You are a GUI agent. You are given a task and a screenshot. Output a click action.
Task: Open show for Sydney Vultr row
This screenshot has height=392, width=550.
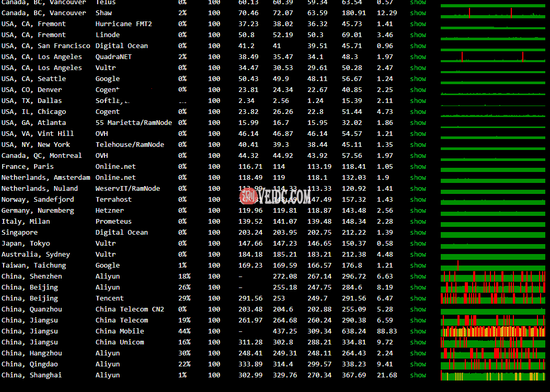(x=418, y=255)
